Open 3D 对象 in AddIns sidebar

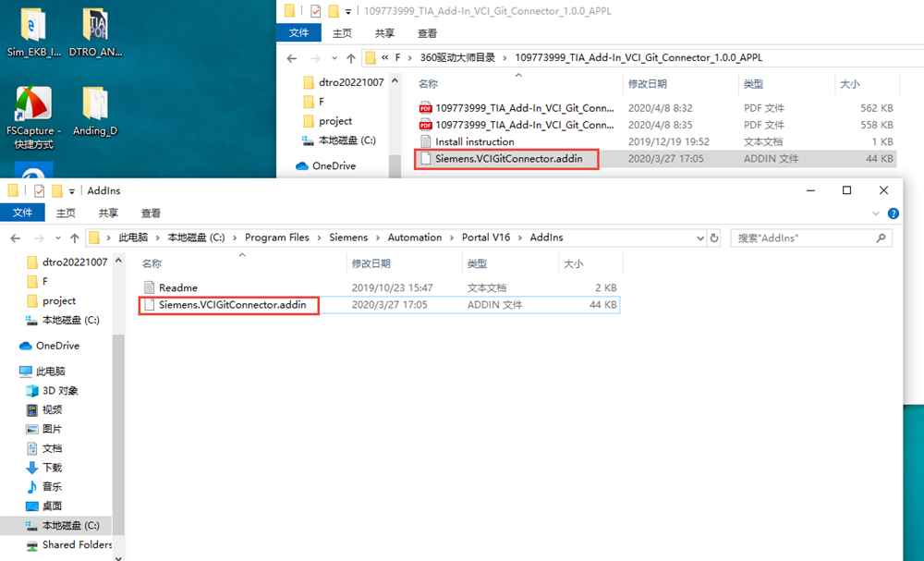[x=52, y=391]
